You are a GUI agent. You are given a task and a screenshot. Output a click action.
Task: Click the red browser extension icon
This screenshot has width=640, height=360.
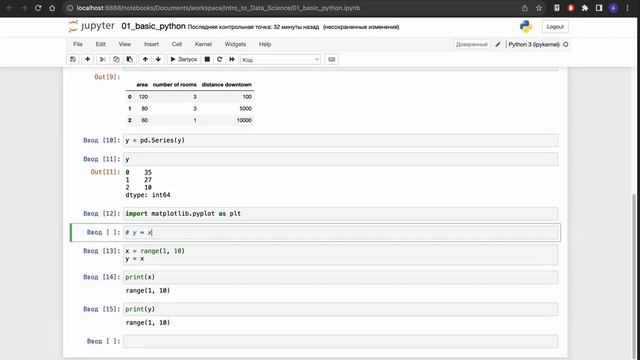(x=571, y=8)
